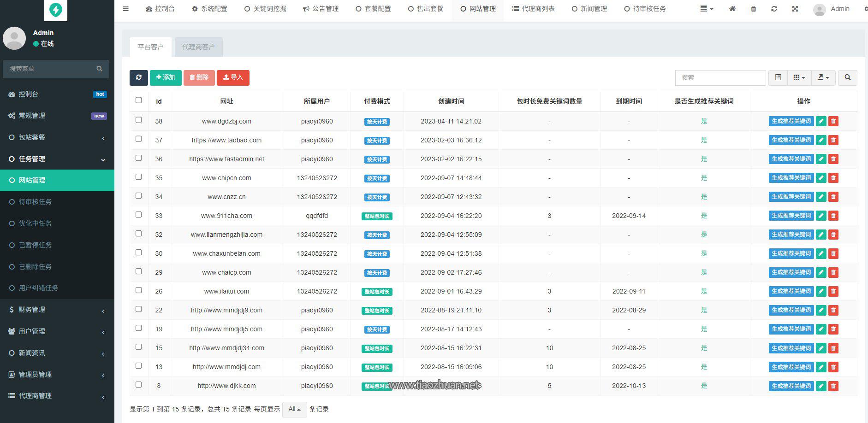868x423 pixels.
Task: Edit the https://www.taobao.com row
Action: click(x=821, y=140)
